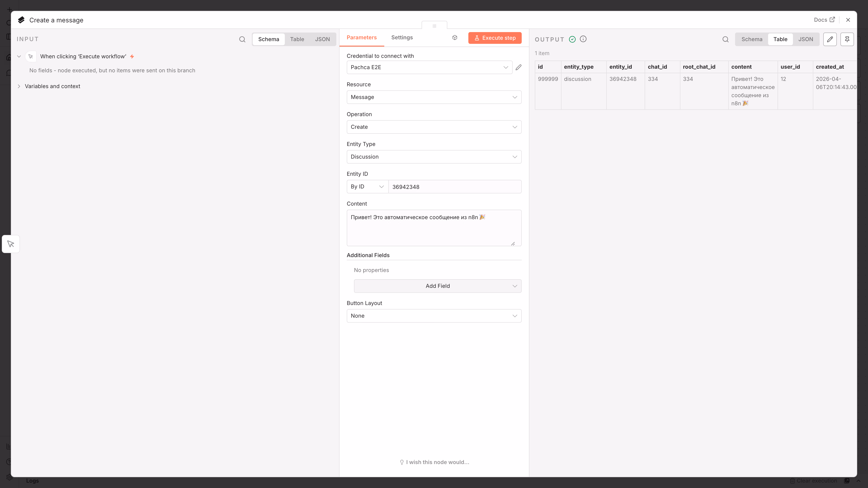Open the Settings tab

[402, 37]
